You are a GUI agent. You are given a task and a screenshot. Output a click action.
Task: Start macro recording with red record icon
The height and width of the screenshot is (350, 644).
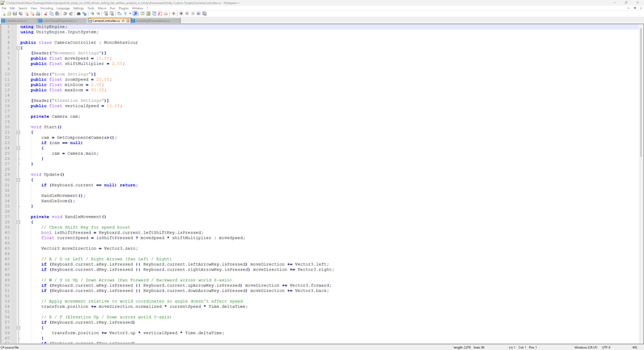pyautogui.click(x=181, y=14)
